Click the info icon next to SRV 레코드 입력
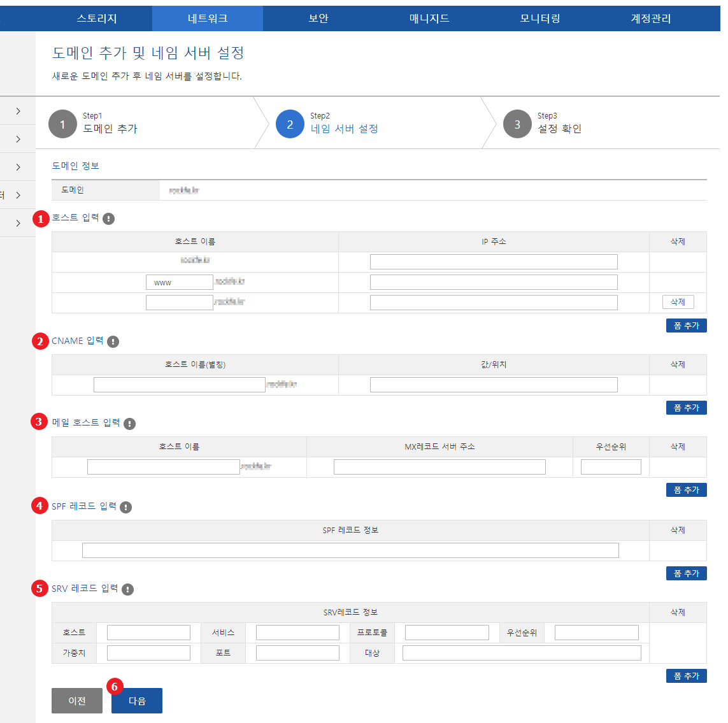The image size is (728, 723). [x=127, y=589]
